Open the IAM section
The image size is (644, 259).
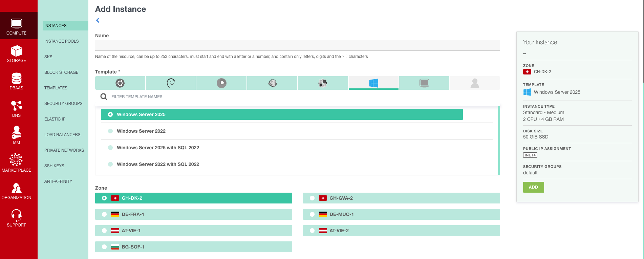[16, 136]
